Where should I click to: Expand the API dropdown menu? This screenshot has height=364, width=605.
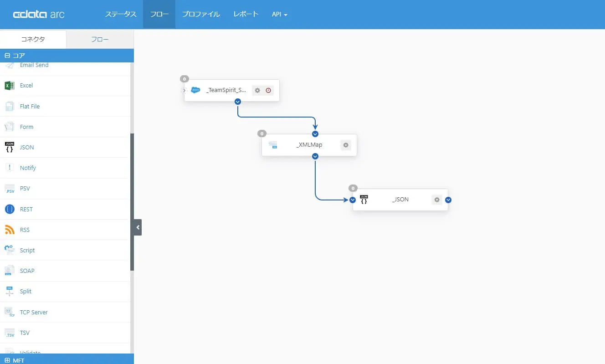(280, 15)
